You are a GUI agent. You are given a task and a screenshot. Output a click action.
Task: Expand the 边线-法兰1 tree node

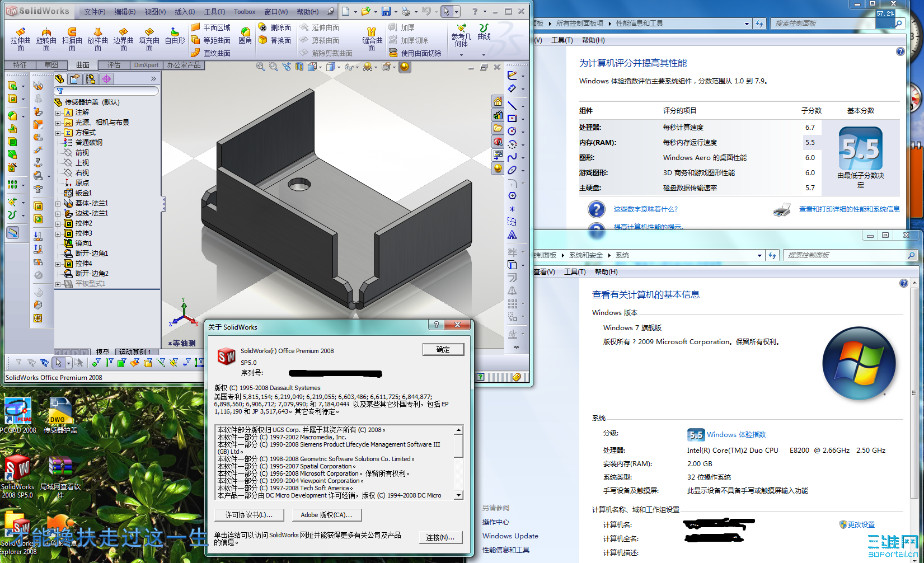click(x=58, y=213)
